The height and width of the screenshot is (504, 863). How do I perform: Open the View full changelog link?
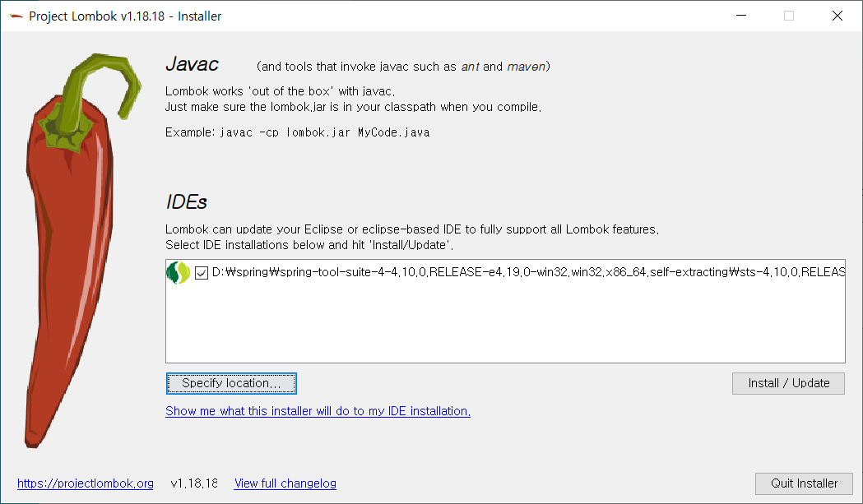pyautogui.click(x=285, y=483)
